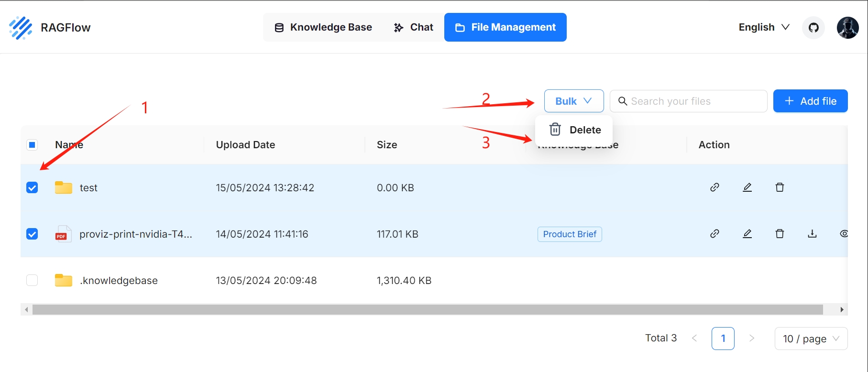Viewport: 868px width, 372px height.
Task: Click the link icon for proviz-print PDF row
Action: point(714,234)
